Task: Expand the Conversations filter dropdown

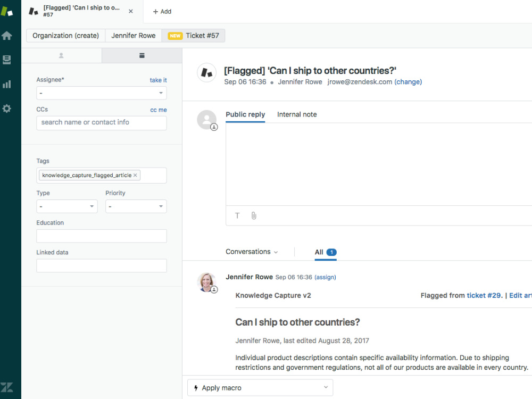Action: tap(252, 252)
